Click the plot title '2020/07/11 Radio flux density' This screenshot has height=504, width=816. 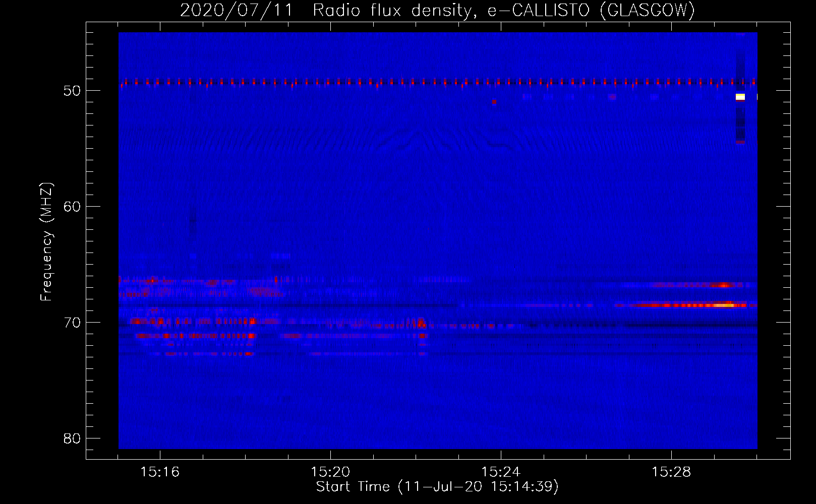click(437, 11)
